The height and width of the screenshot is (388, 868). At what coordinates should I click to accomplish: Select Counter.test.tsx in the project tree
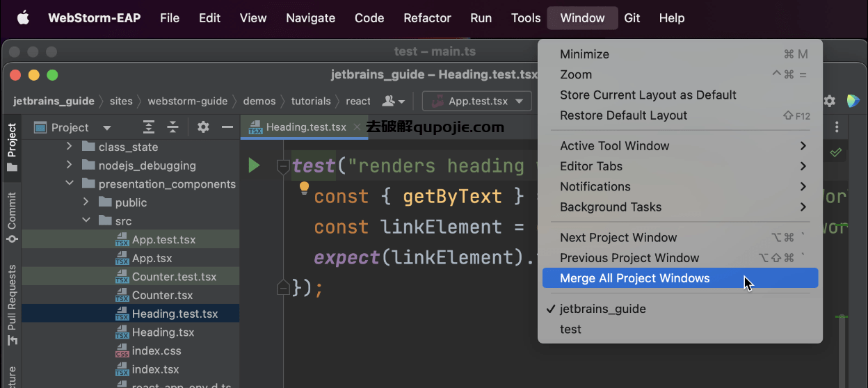point(131,277)
